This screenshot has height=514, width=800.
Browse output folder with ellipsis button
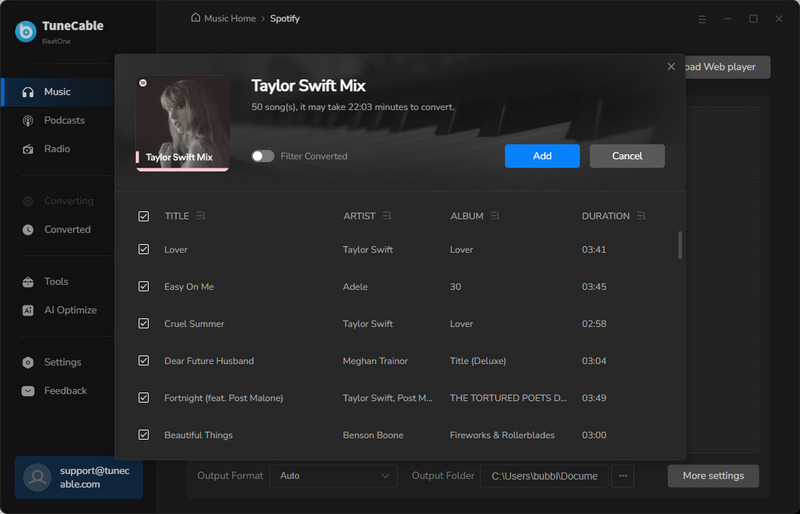coord(623,476)
